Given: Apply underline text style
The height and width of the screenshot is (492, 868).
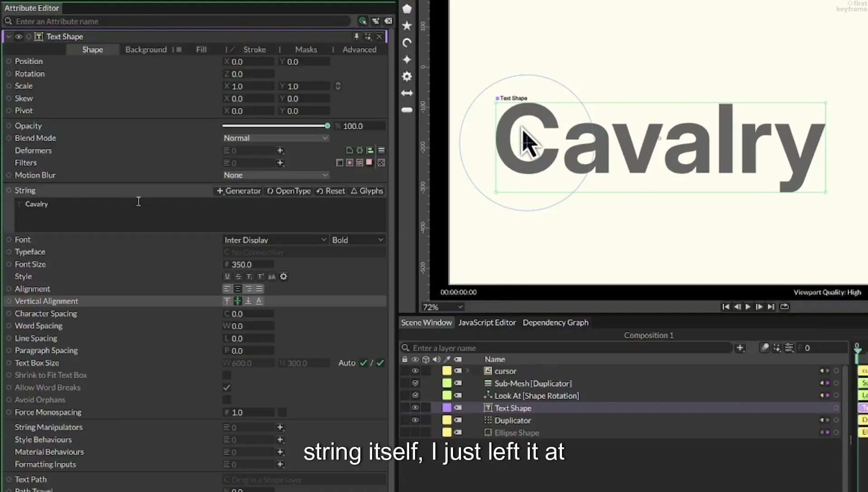Looking at the screenshot, I should click(227, 277).
